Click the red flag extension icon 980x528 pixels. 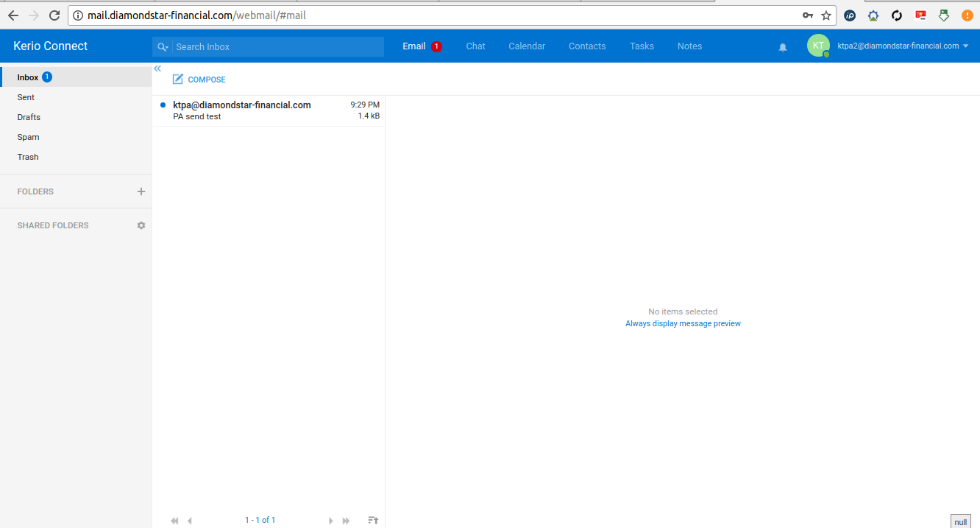point(920,15)
